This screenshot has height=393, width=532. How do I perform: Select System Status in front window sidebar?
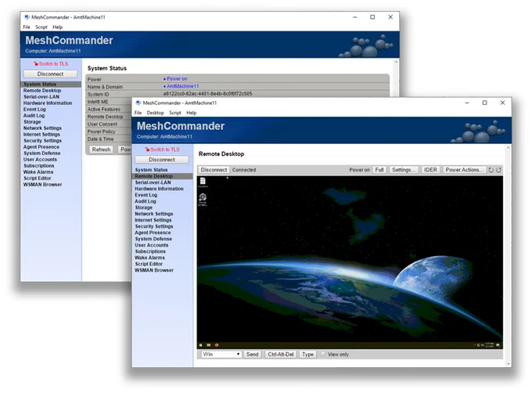(151, 170)
